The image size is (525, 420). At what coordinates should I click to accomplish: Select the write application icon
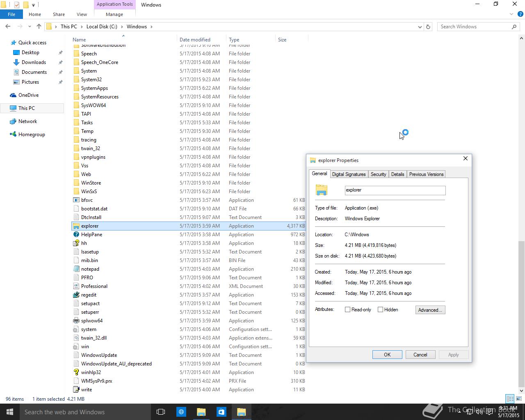(76, 390)
